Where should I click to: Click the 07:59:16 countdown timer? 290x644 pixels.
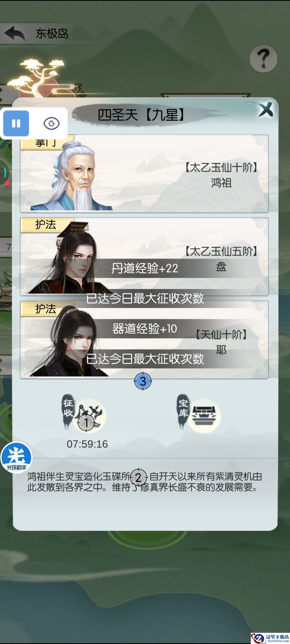coord(87,444)
